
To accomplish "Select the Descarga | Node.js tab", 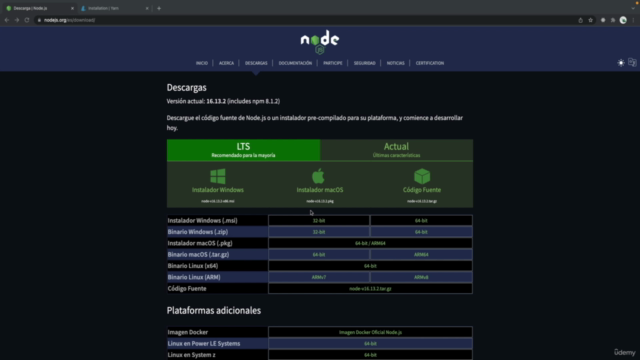I will (40, 8).
